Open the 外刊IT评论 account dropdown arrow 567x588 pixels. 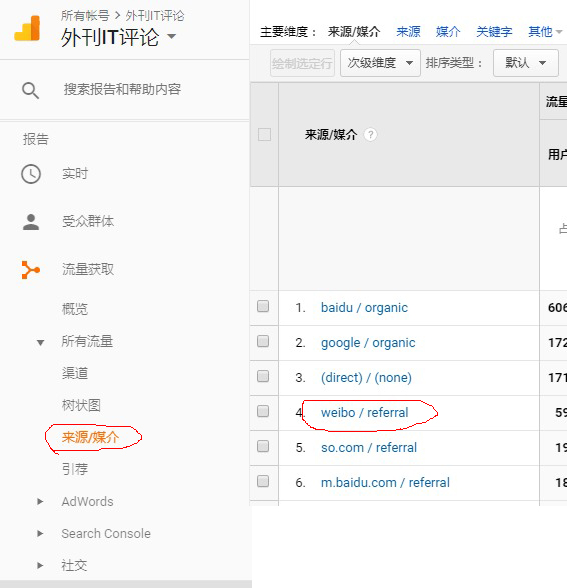click(x=171, y=36)
